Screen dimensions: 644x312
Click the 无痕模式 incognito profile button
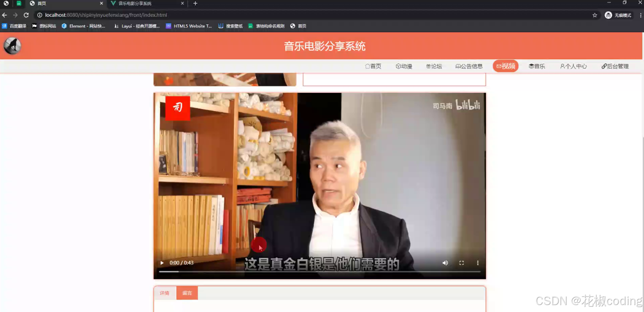(x=618, y=15)
